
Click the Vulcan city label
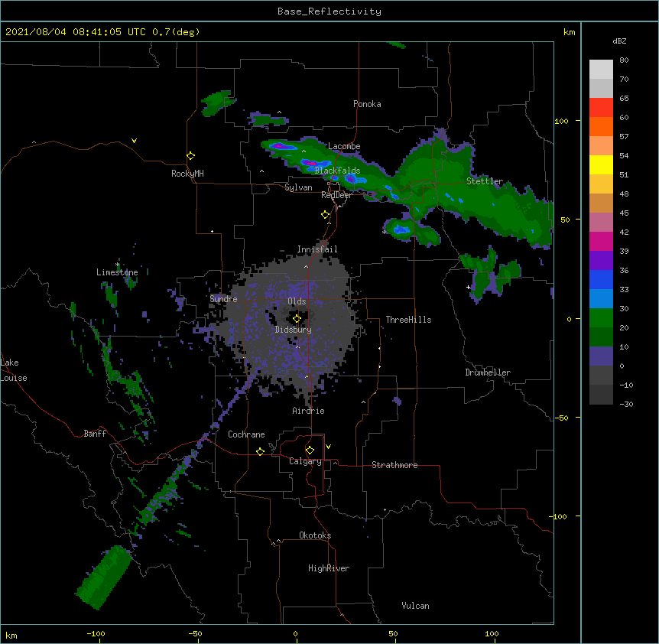pyautogui.click(x=415, y=606)
